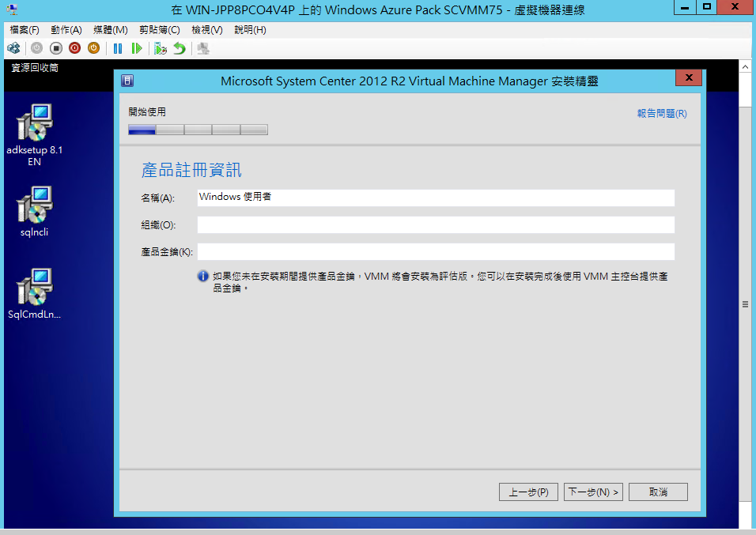Screen dimensions: 756x535
Task: Open the 動作(A) menu
Action: 66,30
